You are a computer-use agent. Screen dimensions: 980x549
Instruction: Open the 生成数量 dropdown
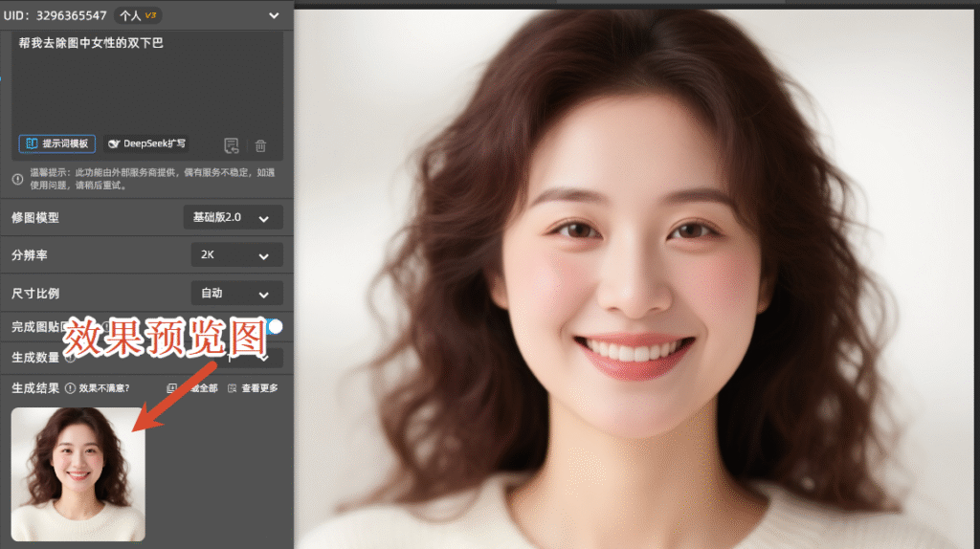tap(251, 358)
